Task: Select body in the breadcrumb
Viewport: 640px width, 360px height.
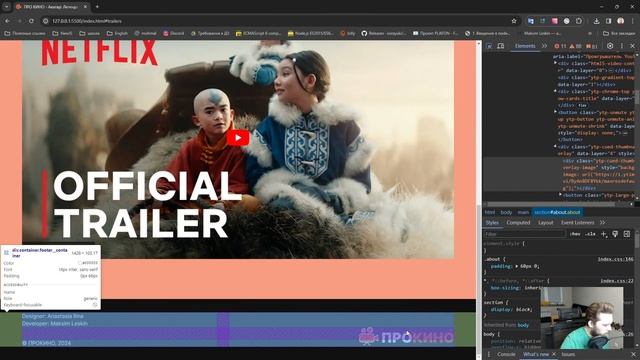Action: [x=506, y=212]
